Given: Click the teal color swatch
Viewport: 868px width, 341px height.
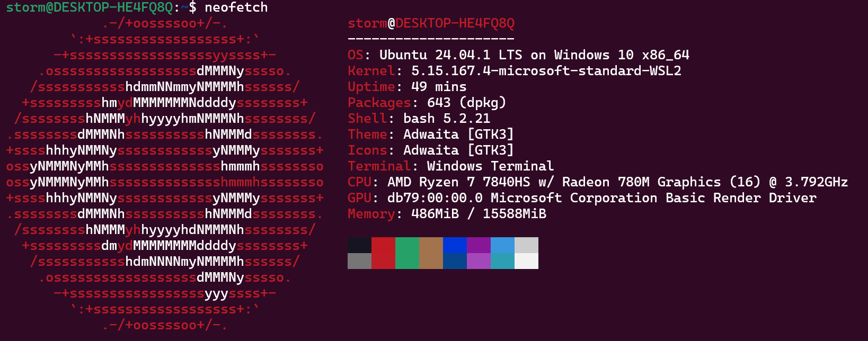Looking at the screenshot, I should [x=502, y=261].
